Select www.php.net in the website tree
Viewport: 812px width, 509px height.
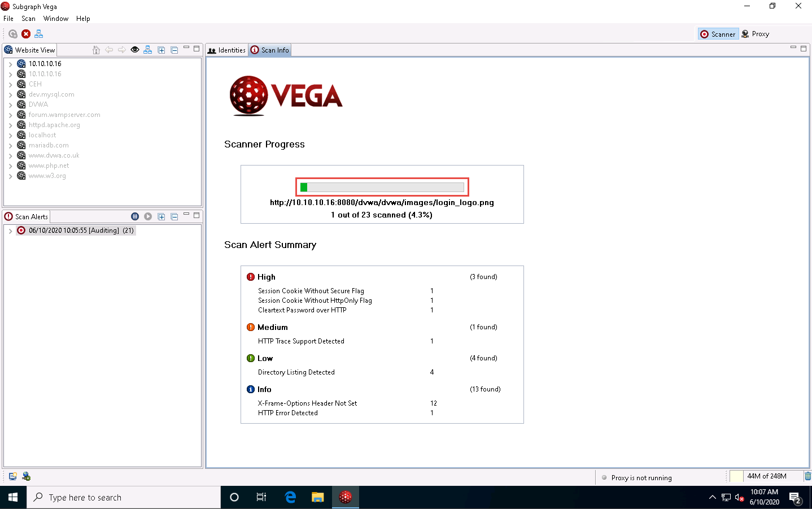tap(49, 166)
